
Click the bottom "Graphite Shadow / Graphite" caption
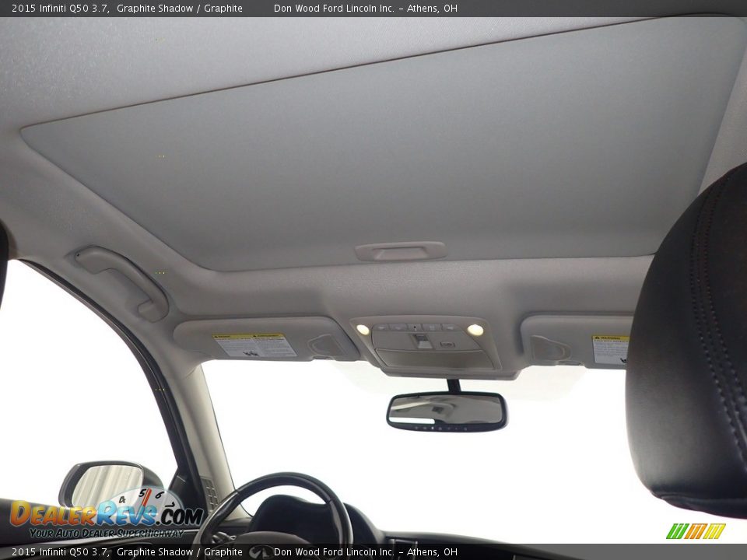click(x=180, y=552)
